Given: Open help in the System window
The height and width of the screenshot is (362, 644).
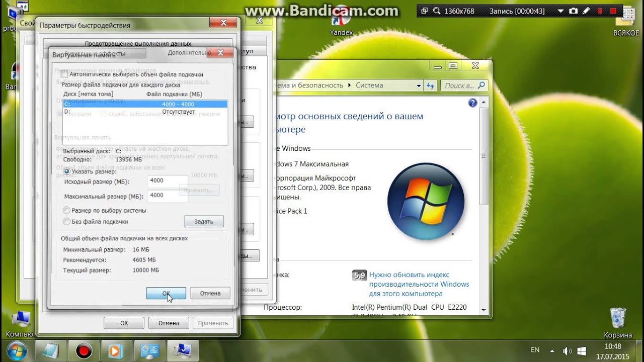Looking at the screenshot, I should tap(472, 103).
